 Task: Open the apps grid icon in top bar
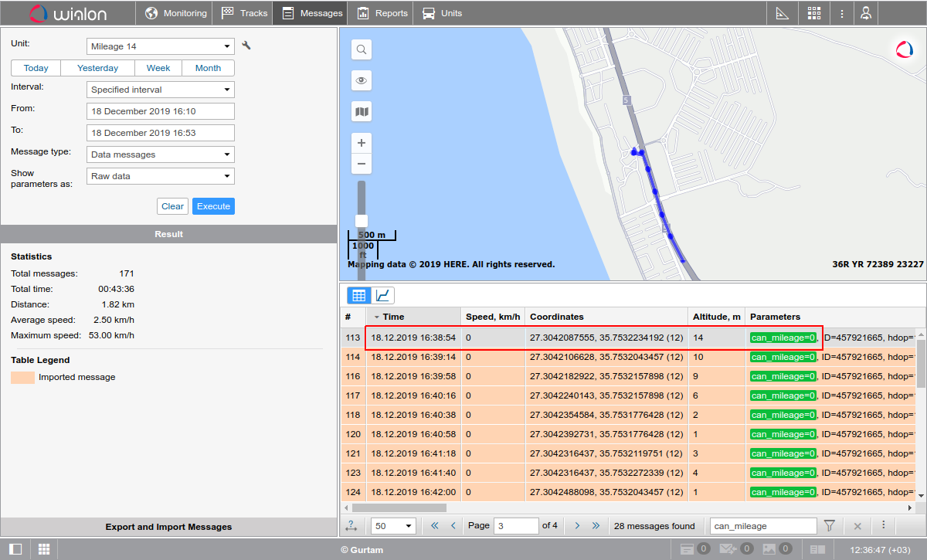[x=814, y=13]
